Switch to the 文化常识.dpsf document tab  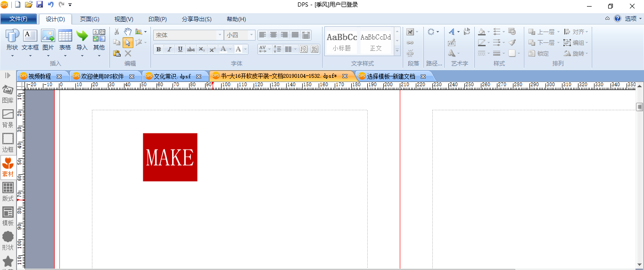point(173,76)
